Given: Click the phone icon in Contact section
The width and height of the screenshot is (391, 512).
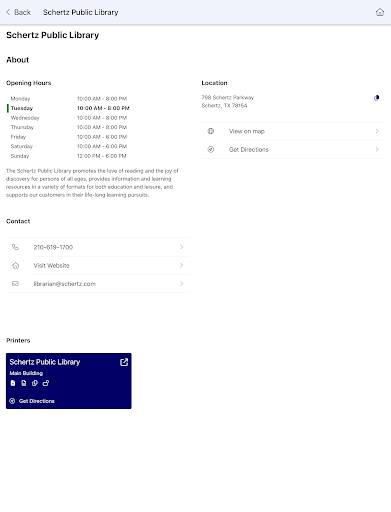Looking at the screenshot, I should 15,247.
